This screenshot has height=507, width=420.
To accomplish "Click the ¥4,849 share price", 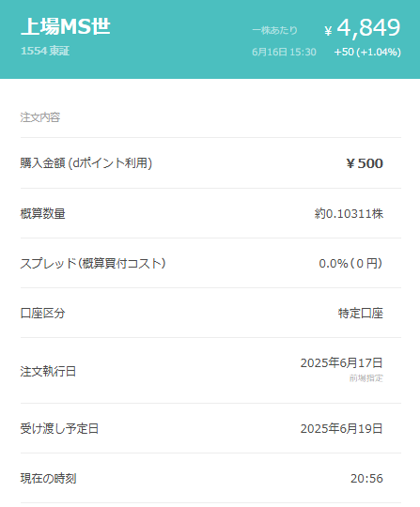I will click(x=363, y=28).
